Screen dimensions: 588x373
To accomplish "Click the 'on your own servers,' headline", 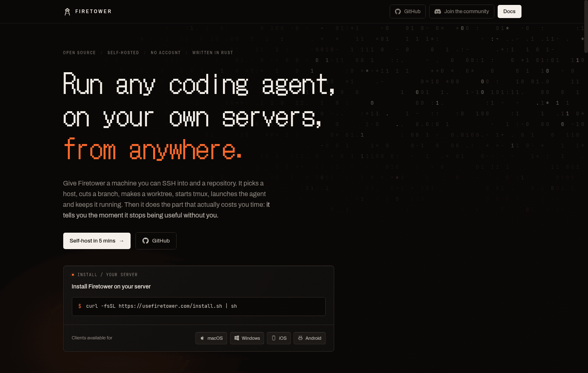I will (192, 118).
